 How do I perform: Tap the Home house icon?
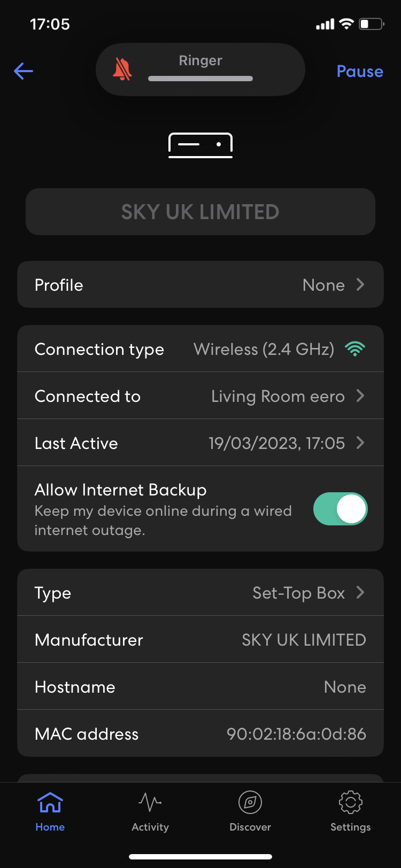click(x=50, y=802)
